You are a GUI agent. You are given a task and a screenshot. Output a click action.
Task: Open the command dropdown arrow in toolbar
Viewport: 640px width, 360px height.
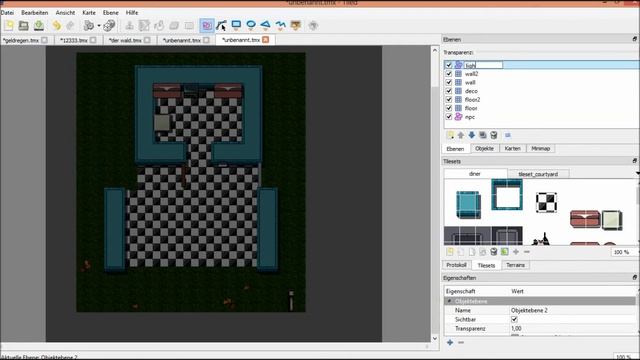coord(99,26)
